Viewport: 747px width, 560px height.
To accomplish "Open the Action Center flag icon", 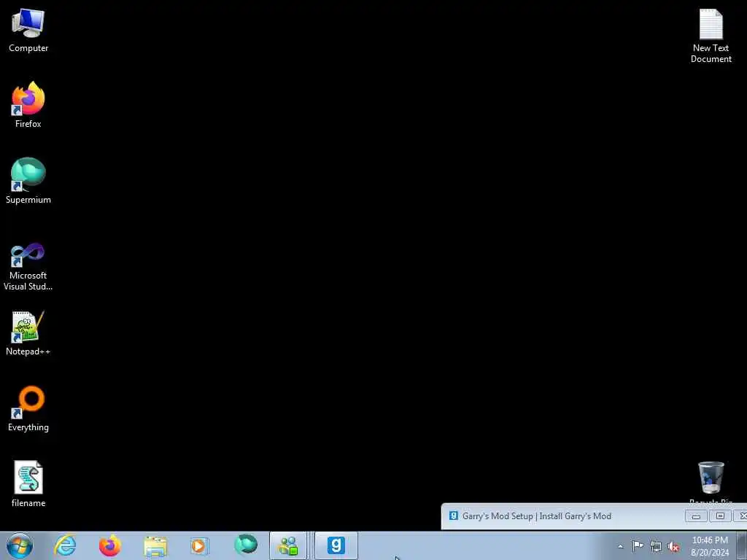I will [638, 545].
